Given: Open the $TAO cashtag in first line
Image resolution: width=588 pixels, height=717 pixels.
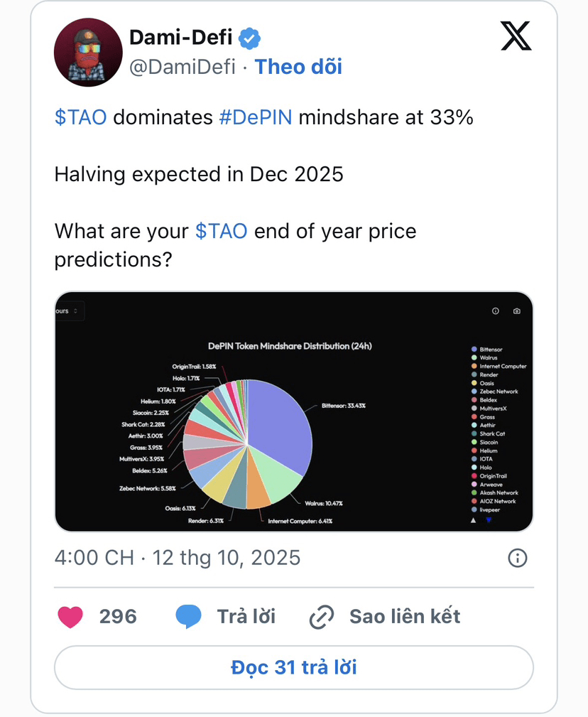Looking at the screenshot, I should pyautogui.click(x=80, y=117).
